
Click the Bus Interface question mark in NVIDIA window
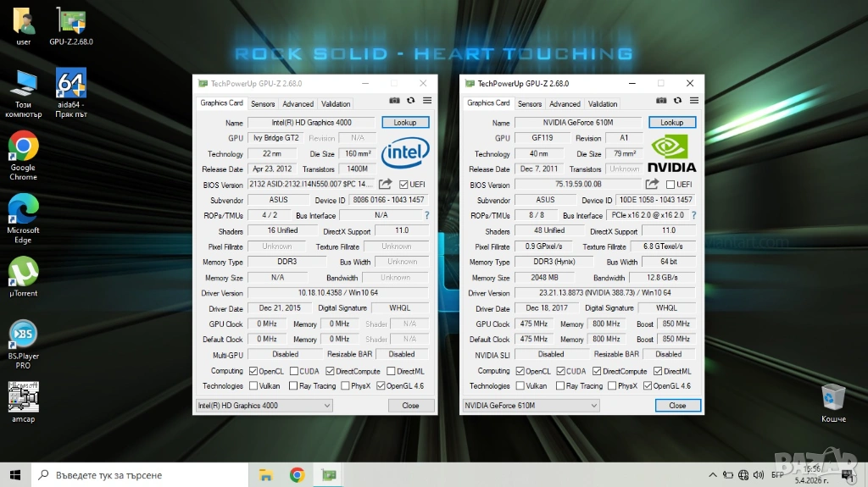tap(694, 215)
